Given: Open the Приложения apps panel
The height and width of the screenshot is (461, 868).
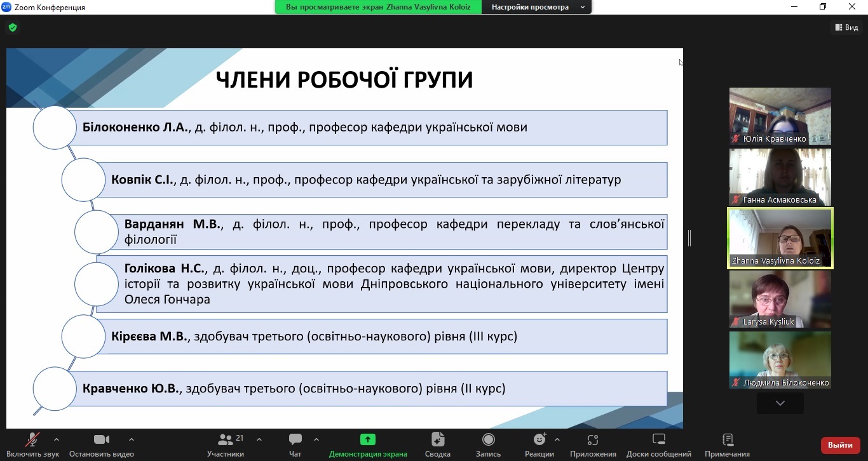Looking at the screenshot, I should (x=592, y=444).
